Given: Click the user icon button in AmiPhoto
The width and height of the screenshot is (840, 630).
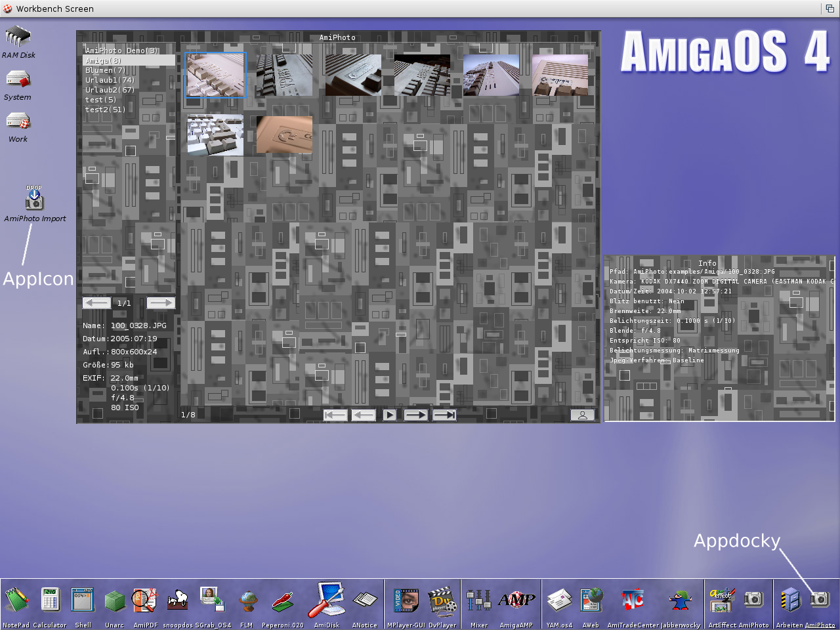Looking at the screenshot, I should (x=582, y=415).
